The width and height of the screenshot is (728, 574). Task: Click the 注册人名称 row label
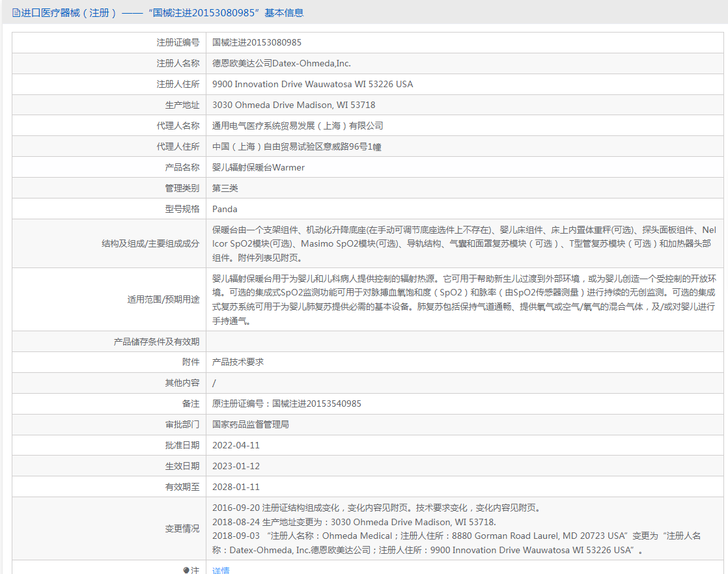178,64
